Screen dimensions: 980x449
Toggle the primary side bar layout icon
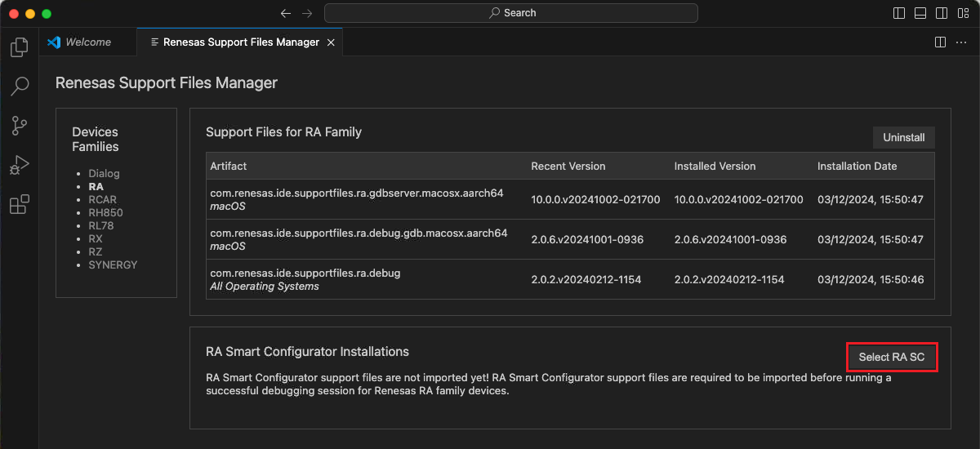click(x=899, y=13)
